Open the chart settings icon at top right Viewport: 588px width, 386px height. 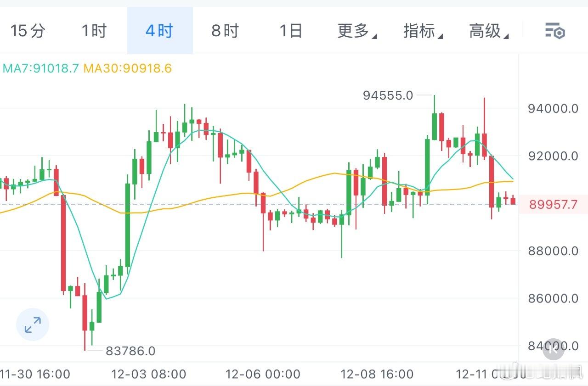[x=554, y=31]
